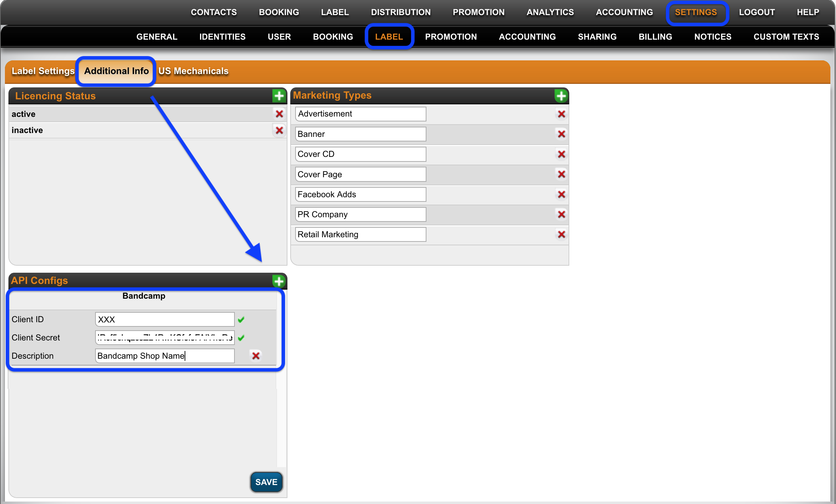Switch to the Label Settings tab

tap(43, 71)
